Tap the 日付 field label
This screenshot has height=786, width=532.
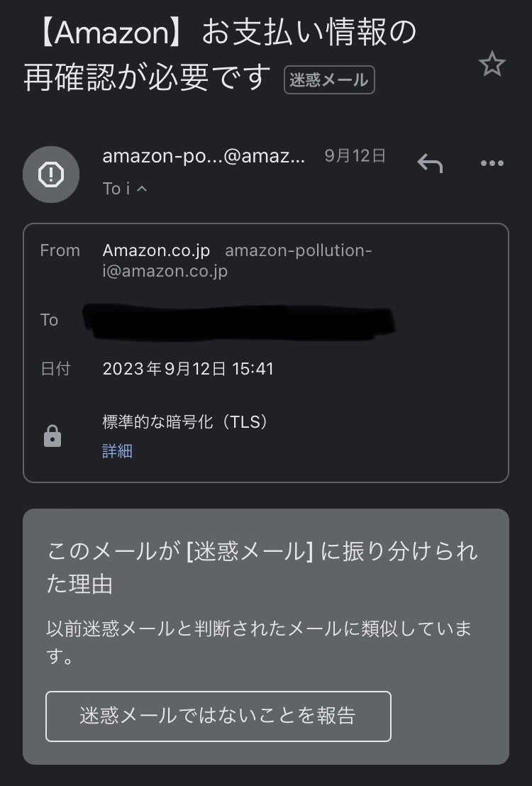pos(51,369)
